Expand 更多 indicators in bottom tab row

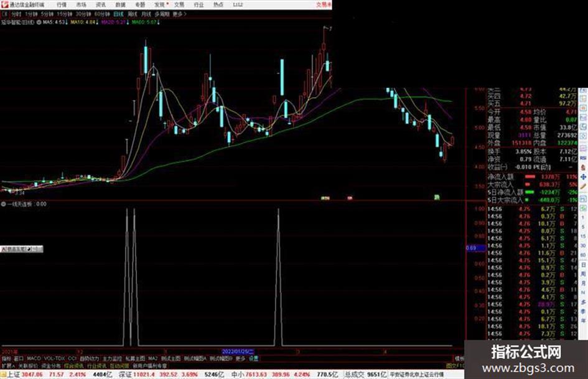pyautogui.click(x=240, y=358)
